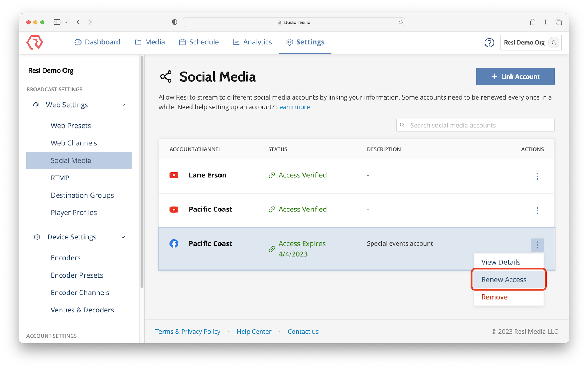Click the Safari sidebar toggle icon
Viewport: 588px width, 369px height.
pos(57,22)
